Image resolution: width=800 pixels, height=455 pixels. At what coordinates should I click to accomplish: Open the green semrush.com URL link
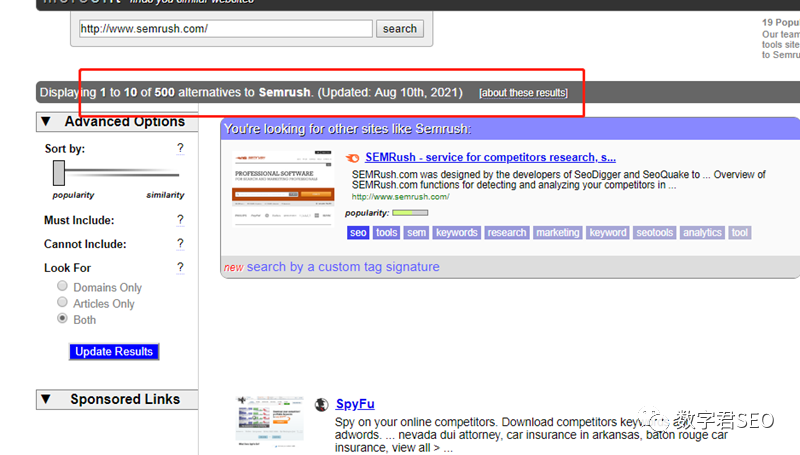pyautogui.click(x=401, y=196)
